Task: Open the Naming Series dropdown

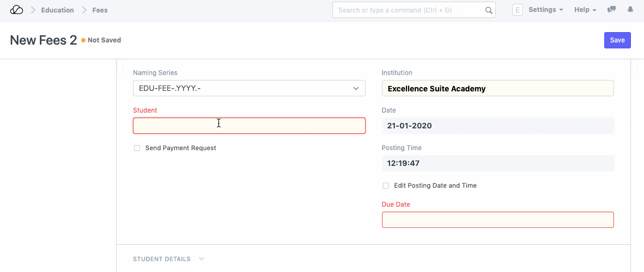Action: pyautogui.click(x=249, y=88)
